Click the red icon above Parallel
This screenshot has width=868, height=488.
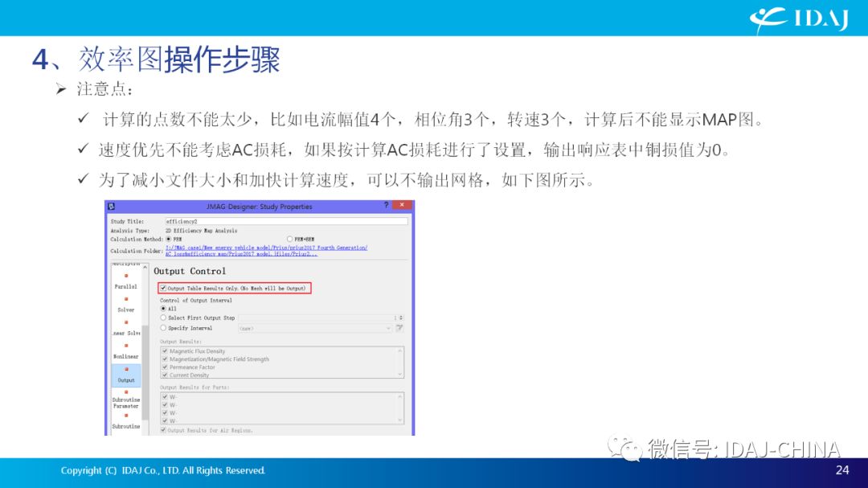pyautogui.click(x=126, y=276)
